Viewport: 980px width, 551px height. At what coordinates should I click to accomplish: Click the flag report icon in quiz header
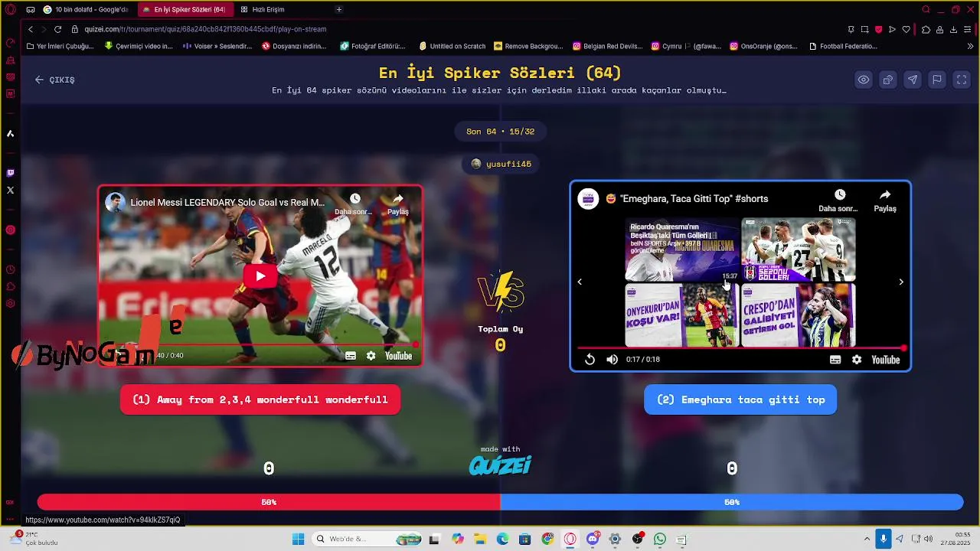pos(937,80)
